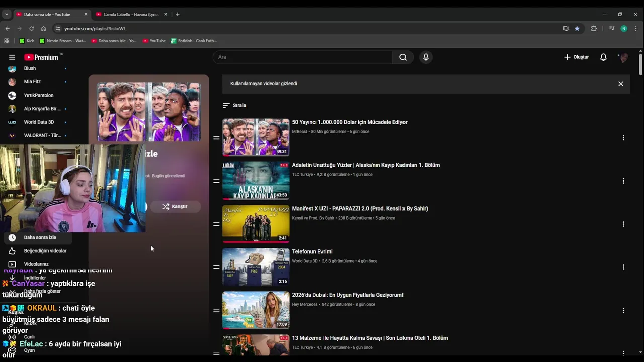The height and width of the screenshot is (362, 644).
Task: Open the options menu for the 2026'da Dubai video
Action: [x=623, y=311]
